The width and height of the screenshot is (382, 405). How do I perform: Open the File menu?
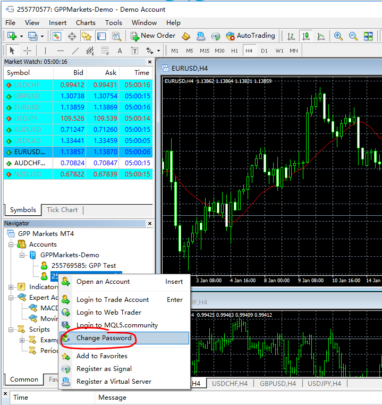tap(10, 23)
